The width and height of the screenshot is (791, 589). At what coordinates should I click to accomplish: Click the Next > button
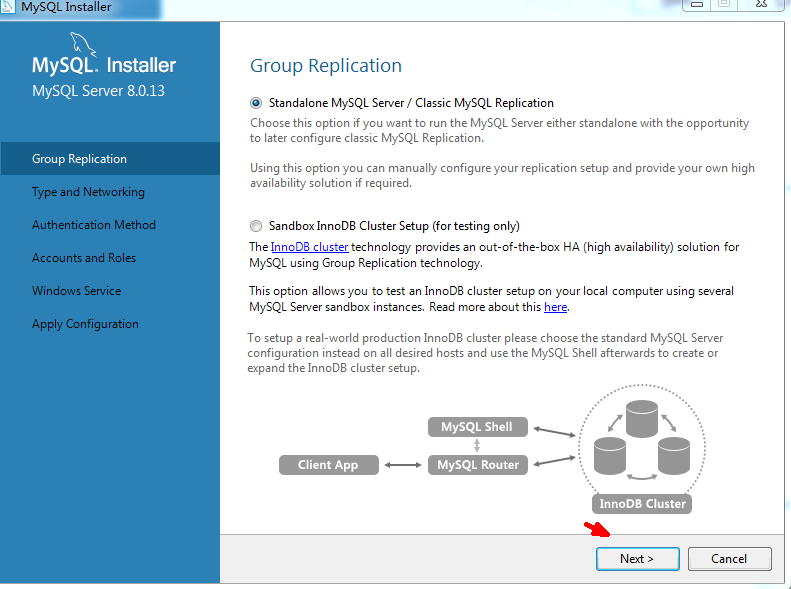[x=638, y=559]
